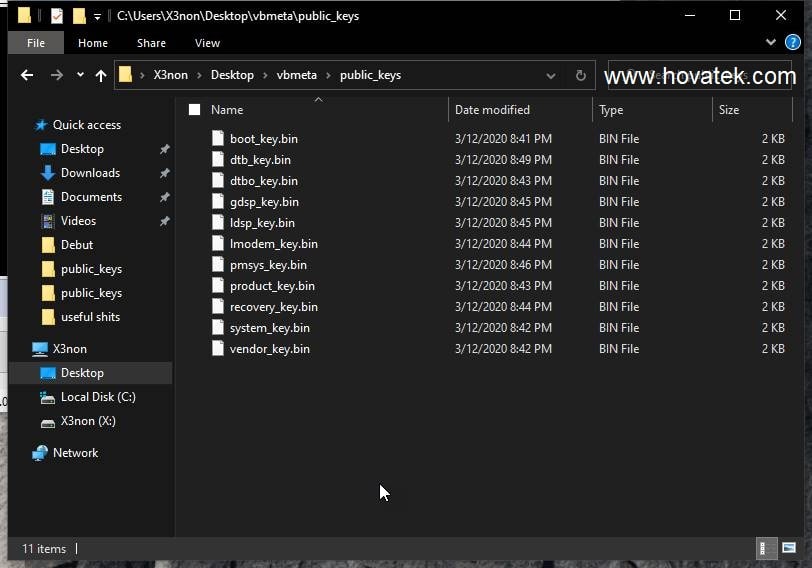Open the address bar history dropdown
812x568 pixels.
click(550, 76)
